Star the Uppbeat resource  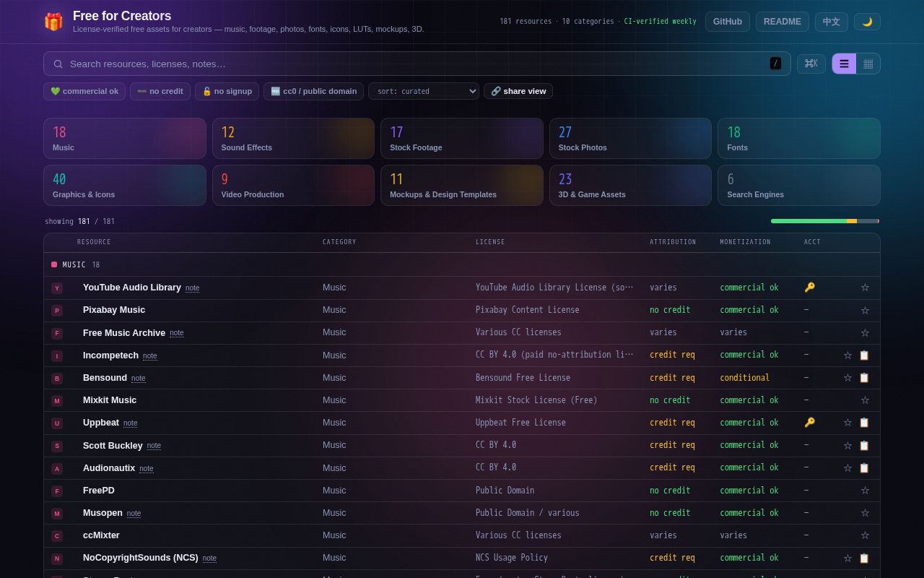[x=847, y=423]
